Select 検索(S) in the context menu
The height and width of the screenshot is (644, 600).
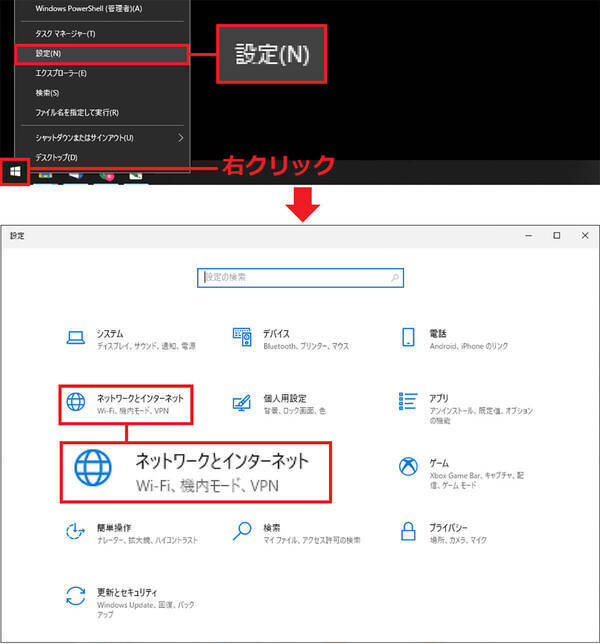pyautogui.click(x=47, y=93)
